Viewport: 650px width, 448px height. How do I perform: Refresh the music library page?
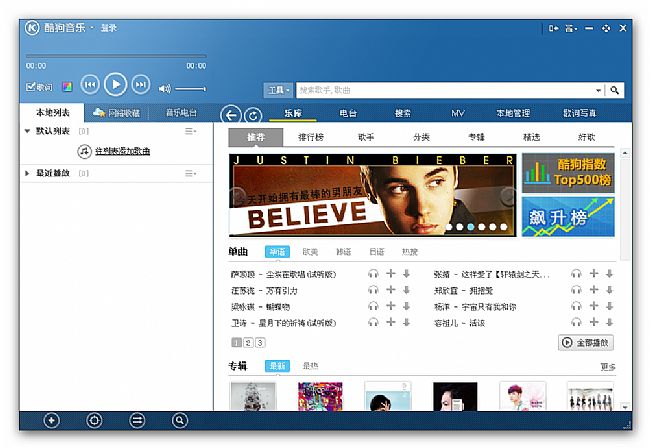(x=253, y=115)
